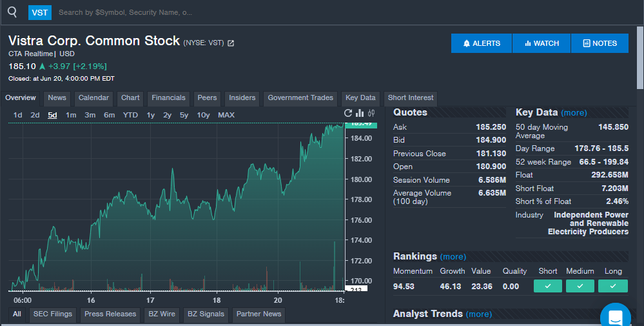The height and width of the screenshot is (326, 644).
Task: Filter news by BZ Signals
Action: (206, 314)
